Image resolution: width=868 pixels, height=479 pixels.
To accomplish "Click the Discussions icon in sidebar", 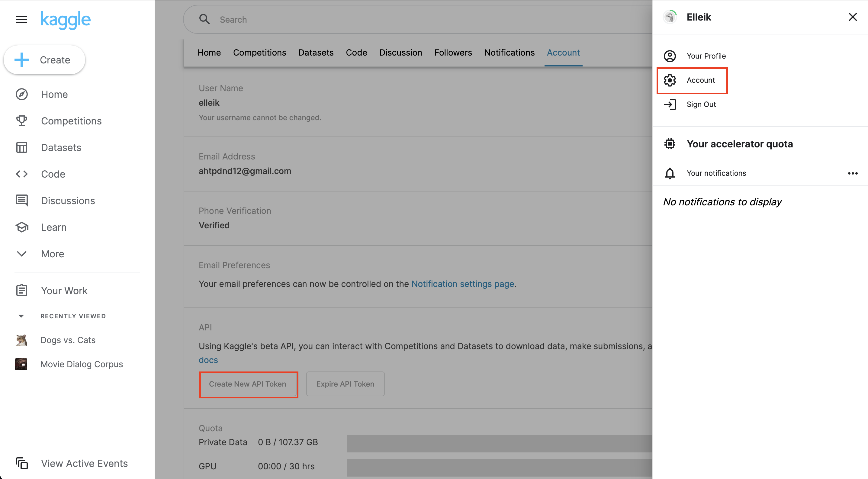I will (x=21, y=201).
